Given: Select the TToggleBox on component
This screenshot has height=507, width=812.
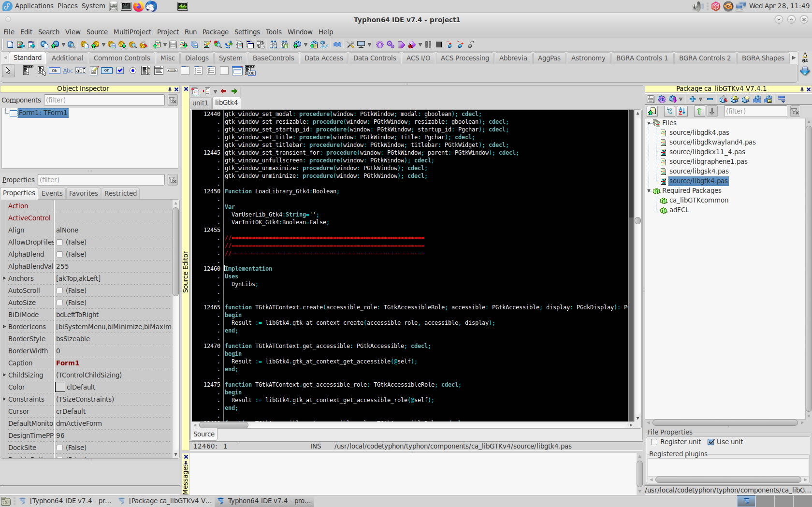Looking at the screenshot, I should coord(107,71).
